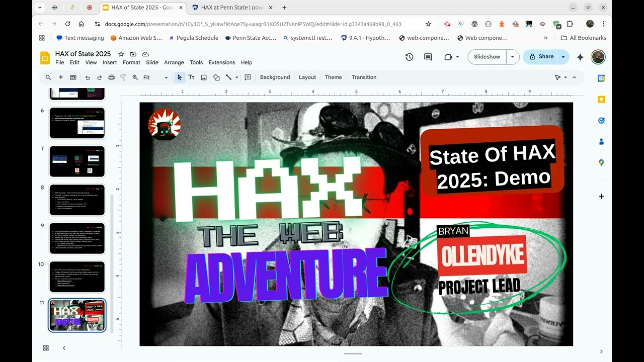
Task: Open Contacts side panel
Action: (x=601, y=141)
